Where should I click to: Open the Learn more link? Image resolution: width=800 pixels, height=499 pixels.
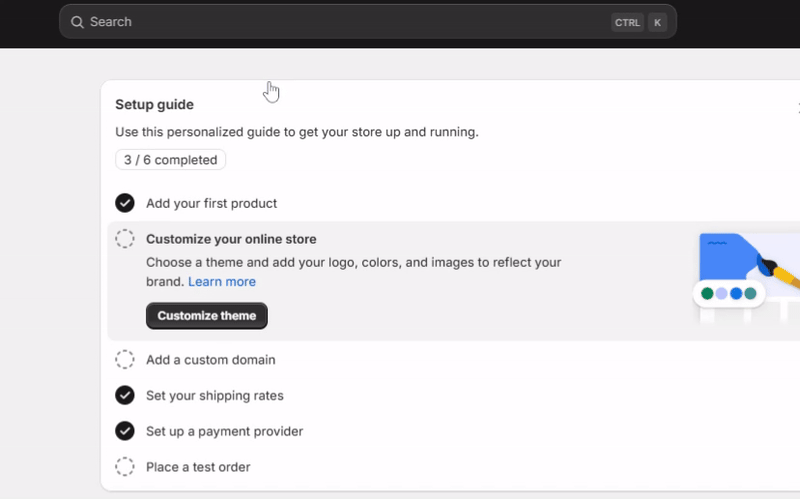pyautogui.click(x=222, y=282)
